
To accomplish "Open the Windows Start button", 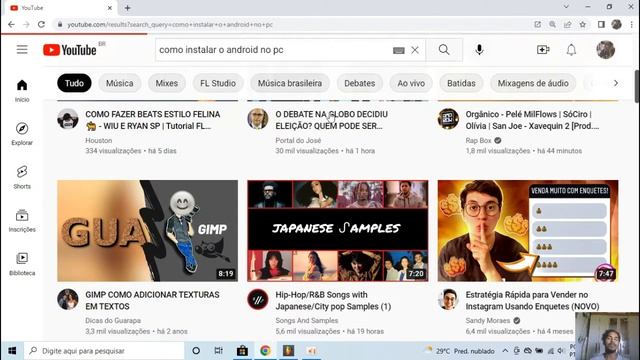I will tap(12, 351).
